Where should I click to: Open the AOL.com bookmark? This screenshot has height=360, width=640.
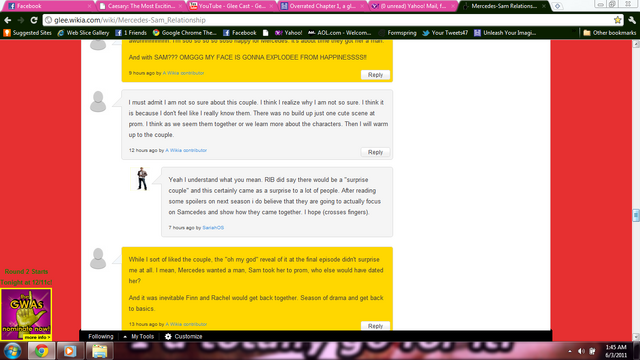(340, 33)
